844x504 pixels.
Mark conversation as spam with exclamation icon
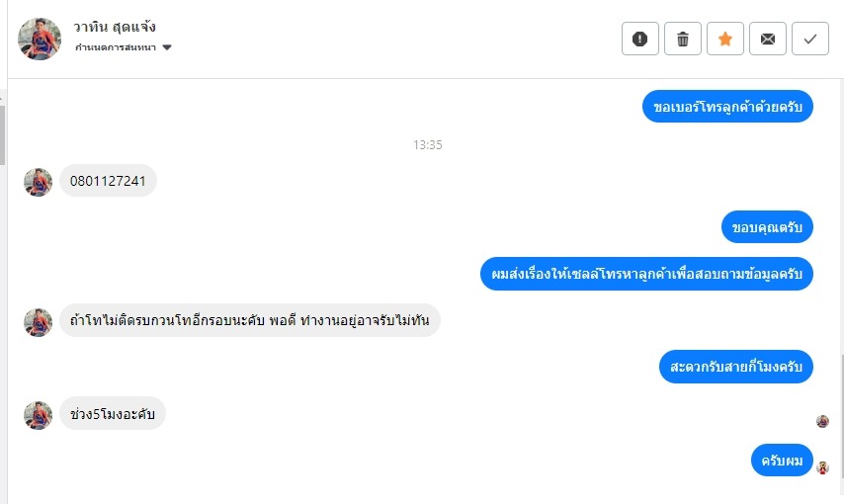pos(640,39)
